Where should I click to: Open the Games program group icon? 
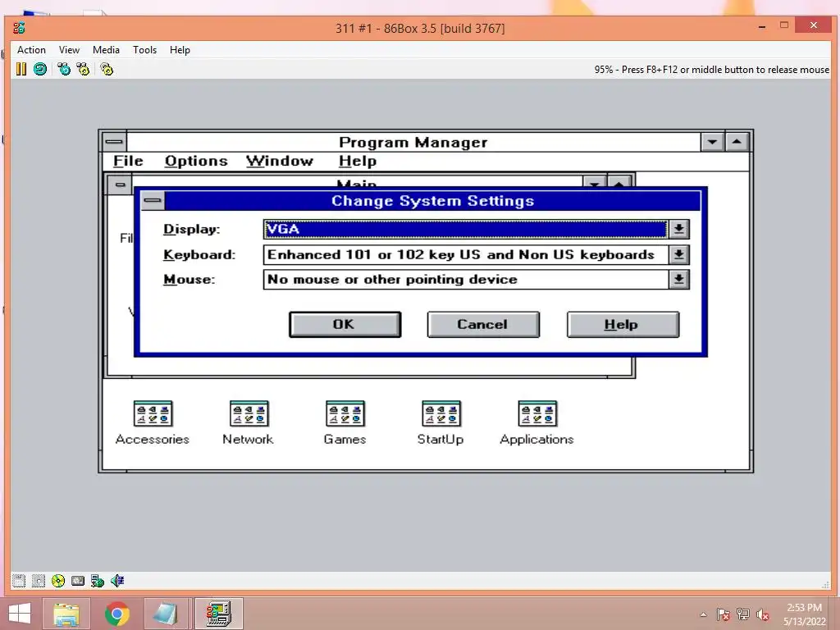(345, 413)
